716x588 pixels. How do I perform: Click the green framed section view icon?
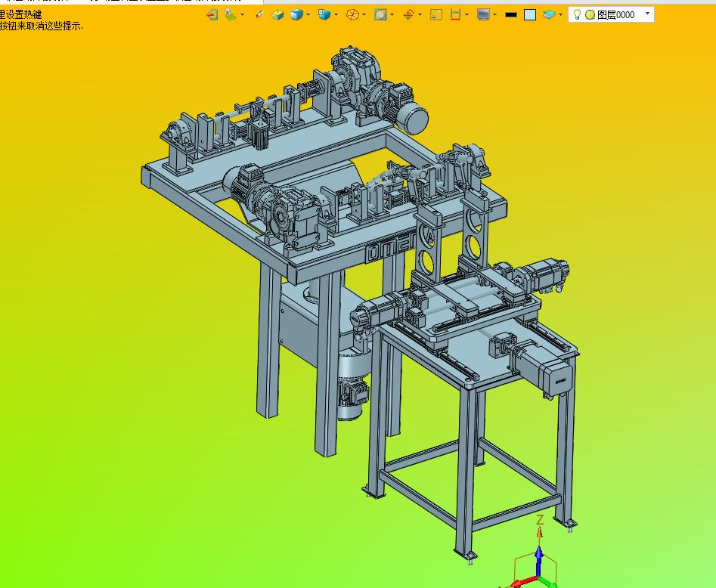tap(380, 14)
